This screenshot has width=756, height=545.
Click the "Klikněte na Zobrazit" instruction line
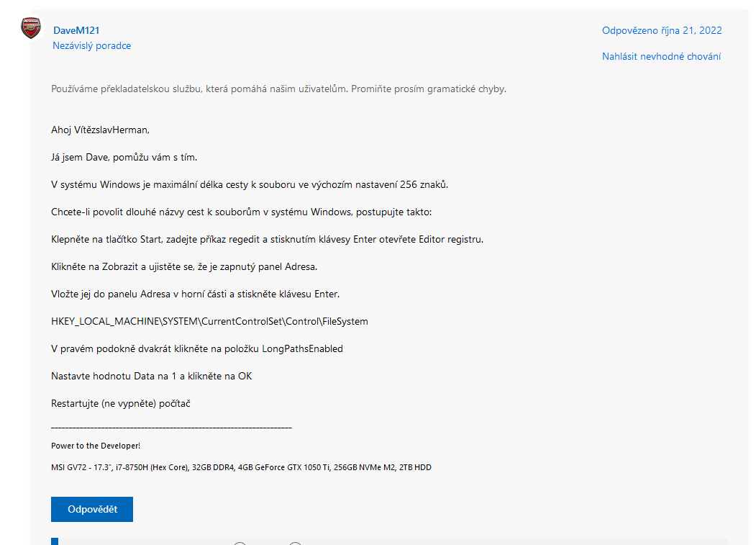tap(184, 266)
